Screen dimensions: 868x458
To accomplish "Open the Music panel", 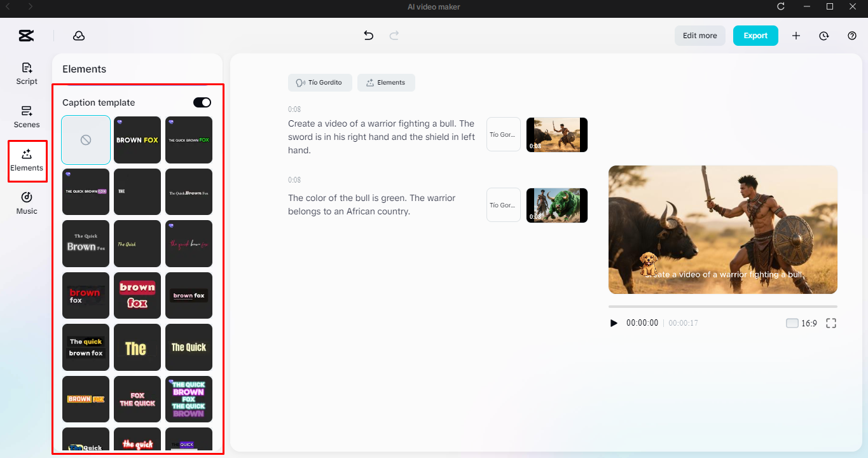I will pyautogui.click(x=26, y=203).
